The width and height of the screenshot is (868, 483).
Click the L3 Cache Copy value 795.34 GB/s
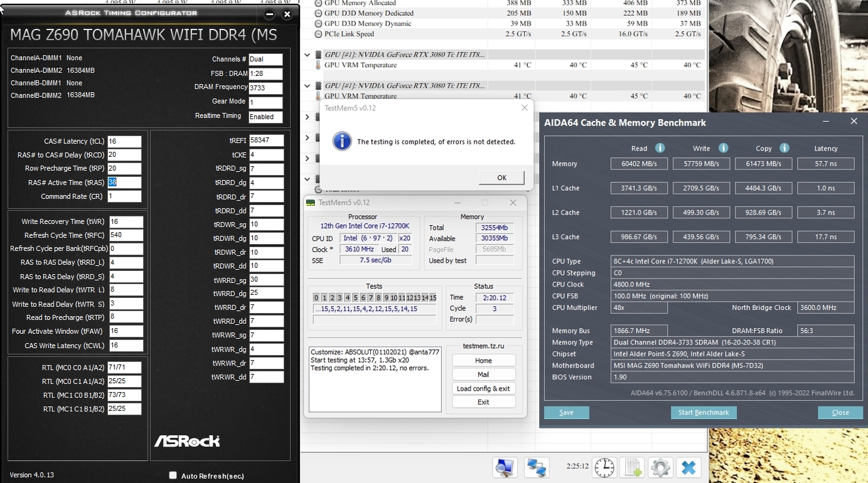coord(763,237)
